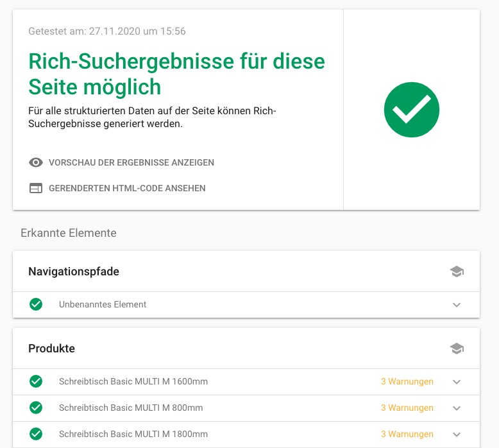Select the Navigationspfade section header
Screen dimensions: 499x448
[74, 271]
